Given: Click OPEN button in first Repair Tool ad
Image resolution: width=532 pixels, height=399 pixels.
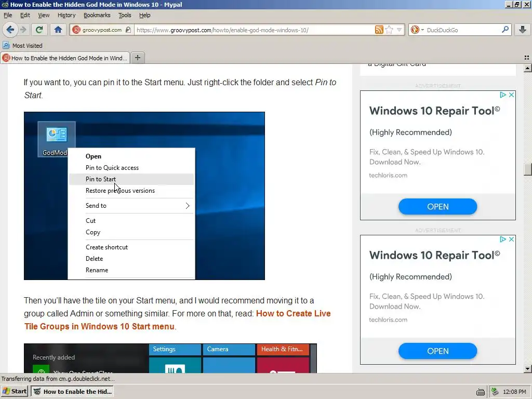Looking at the screenshot, I should click(x=437, y=207).
